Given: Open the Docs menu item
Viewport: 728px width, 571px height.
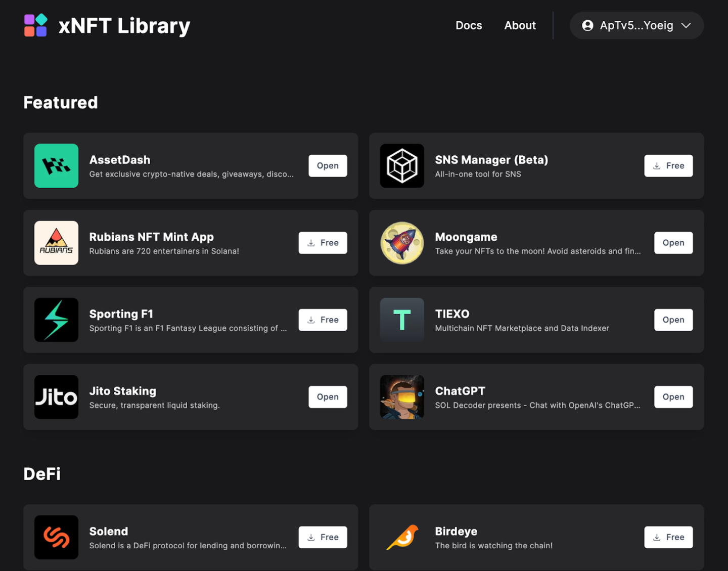Looking at the screenshot, I should coord(469,25).
